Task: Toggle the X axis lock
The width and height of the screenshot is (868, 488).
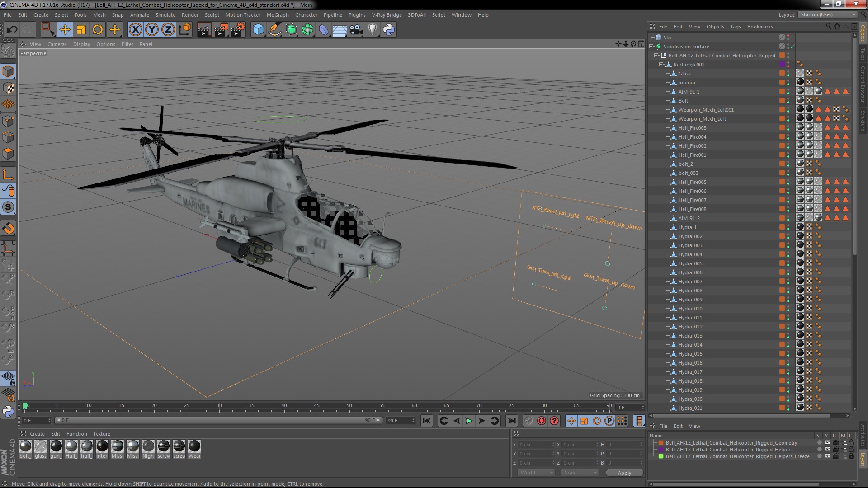Action: [x=135, y=30]
